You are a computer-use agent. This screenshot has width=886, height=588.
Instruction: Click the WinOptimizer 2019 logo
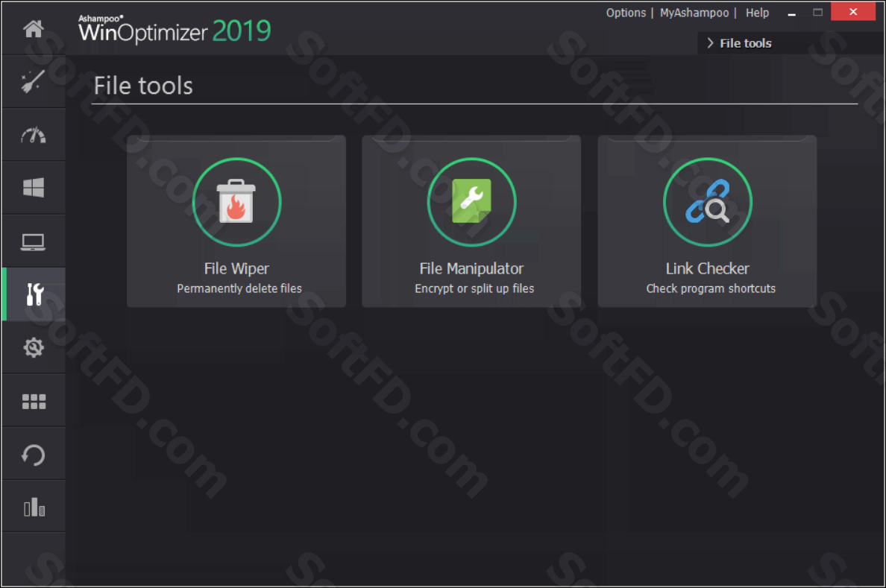pos(175,29)
